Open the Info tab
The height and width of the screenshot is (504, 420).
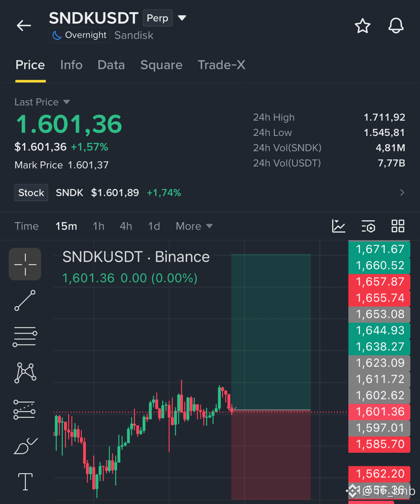click(x=72, y=65)
